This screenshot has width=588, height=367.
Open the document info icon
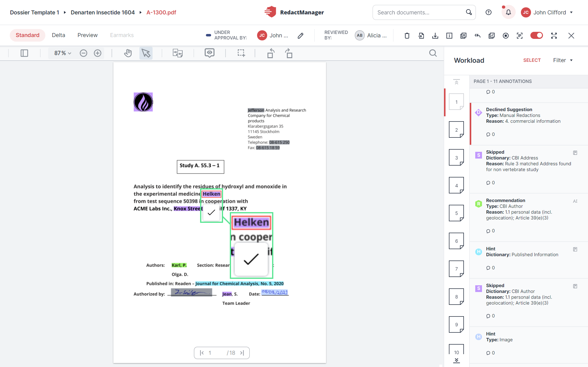449,36
